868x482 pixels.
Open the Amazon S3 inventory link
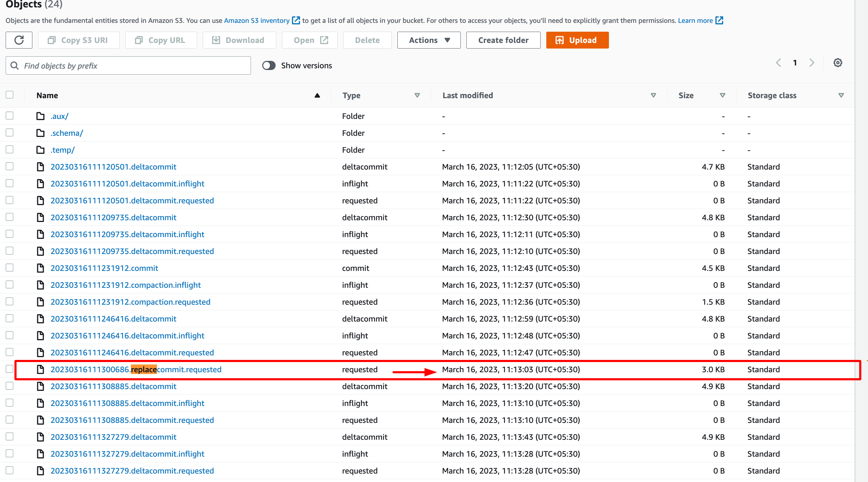pos(257,20)
